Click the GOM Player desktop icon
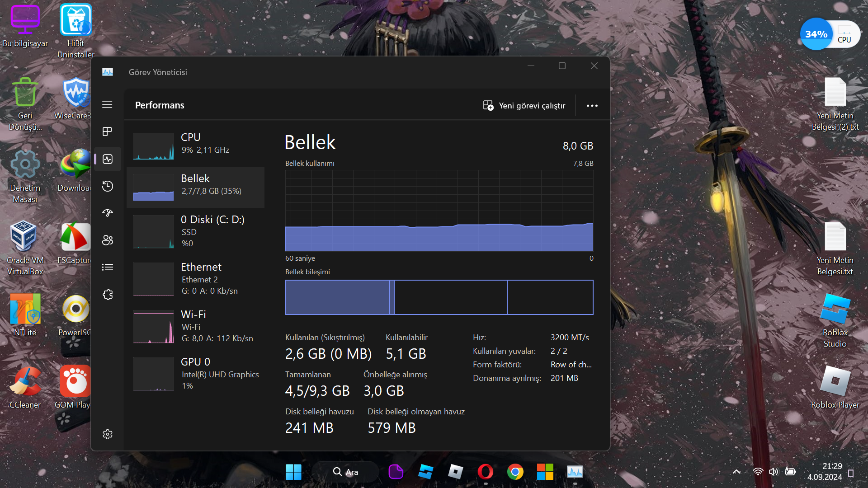 (x=73, y=388)
